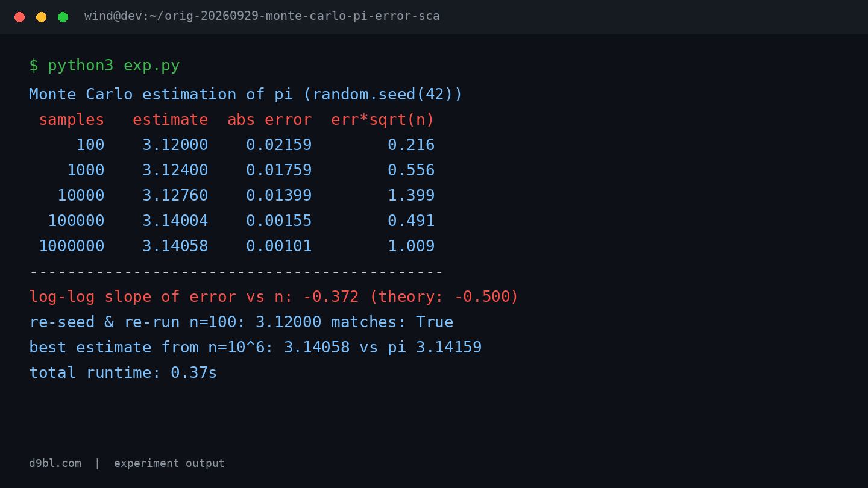The height and width of the screenshot is (488, 868).
Task: Click the 'd9bl.com' footer text
Action: pyautogui.click(x=55, y=463)
